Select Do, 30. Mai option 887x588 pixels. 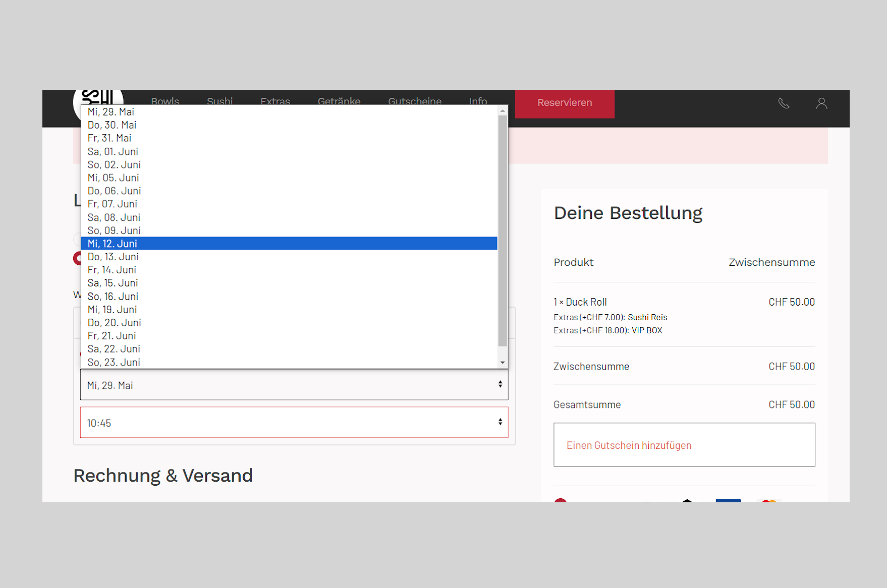coord(289,125)
